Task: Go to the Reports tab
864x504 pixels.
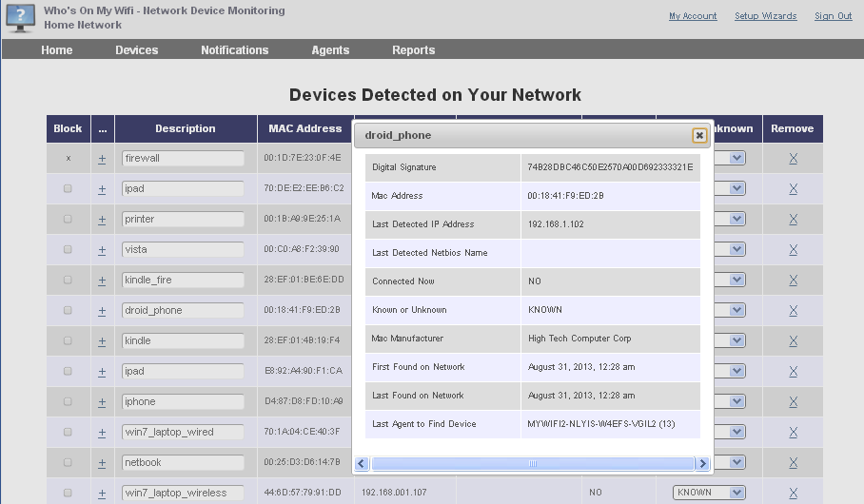Action: point(413,50)
